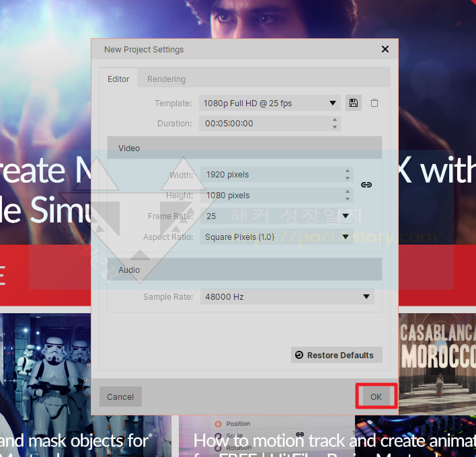The width and height of the screenshot is (476, 457).
Task: Delete the template with the trash icon
Action: (x=374, y=103)
